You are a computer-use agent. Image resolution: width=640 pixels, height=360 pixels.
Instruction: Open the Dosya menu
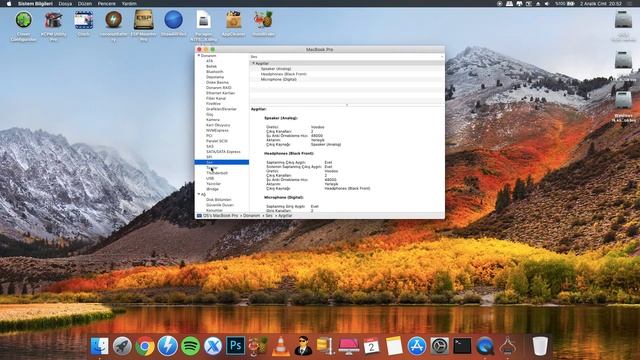point(65,3)
